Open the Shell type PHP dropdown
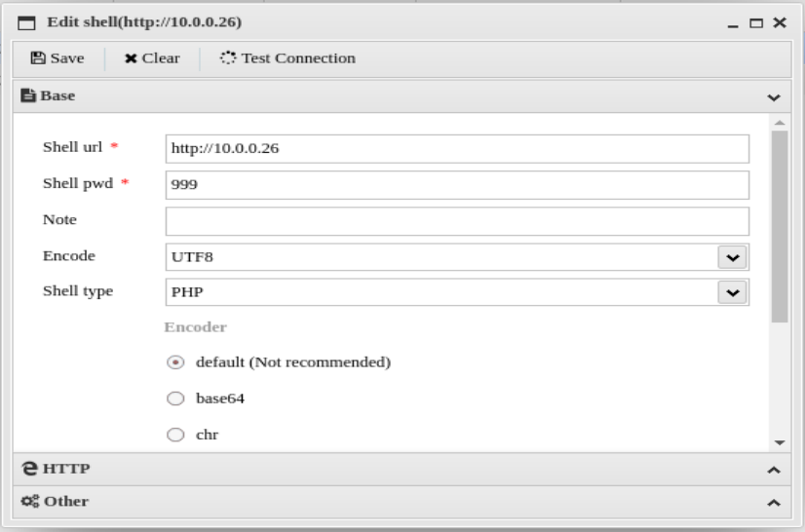The height and width of the screenshot is (532, 805). [x=732, y=292]
